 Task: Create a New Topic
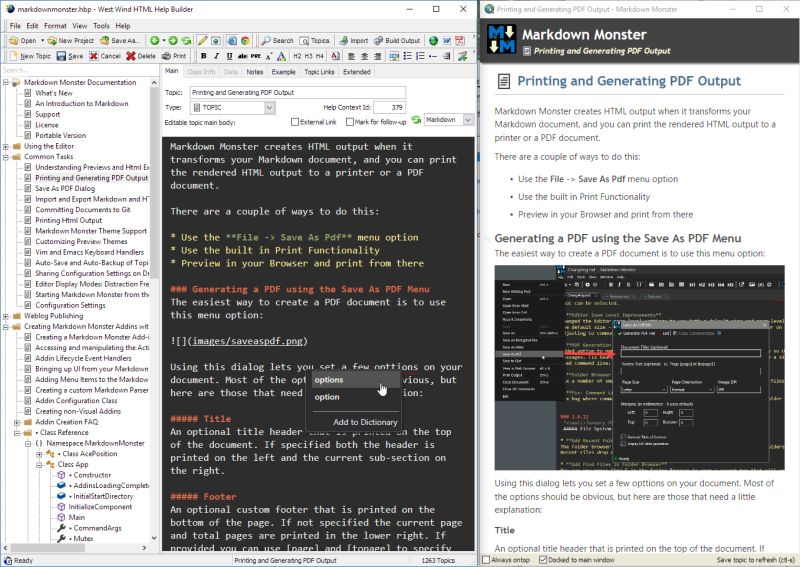(30, 56)
